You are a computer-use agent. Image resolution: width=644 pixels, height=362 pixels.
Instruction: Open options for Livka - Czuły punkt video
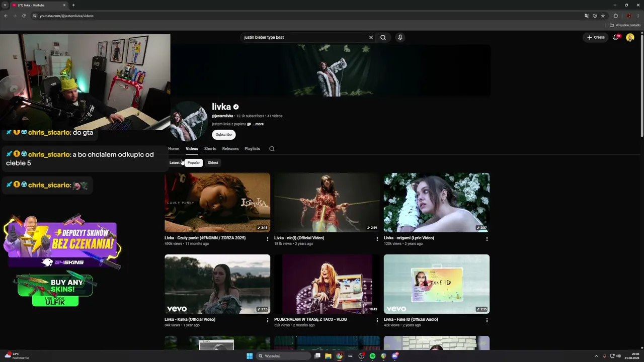267,239
